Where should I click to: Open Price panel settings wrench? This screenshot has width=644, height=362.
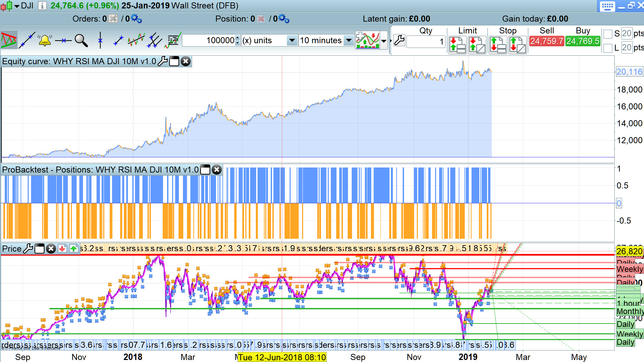(x=28, y=249)
